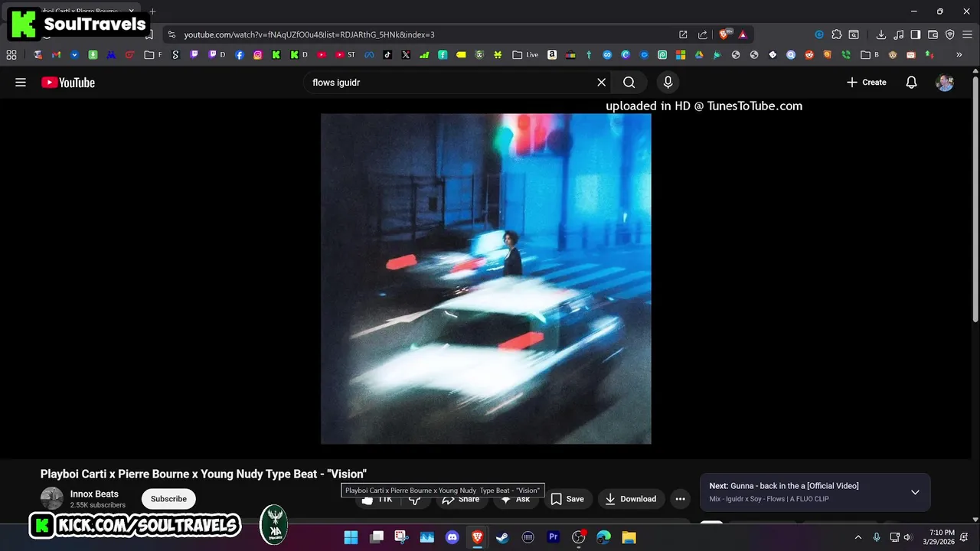Open the Innox Beats channel avatar

(x=52, y=498)
